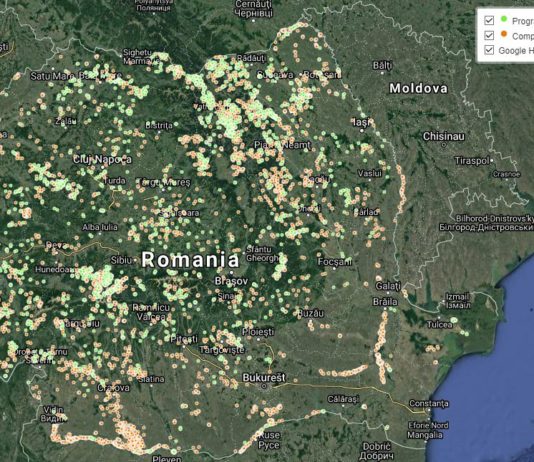The width and height of the screenshot is (534, 462).
Task: Click the Tulcea map label
Action: (x=440, y=324)
